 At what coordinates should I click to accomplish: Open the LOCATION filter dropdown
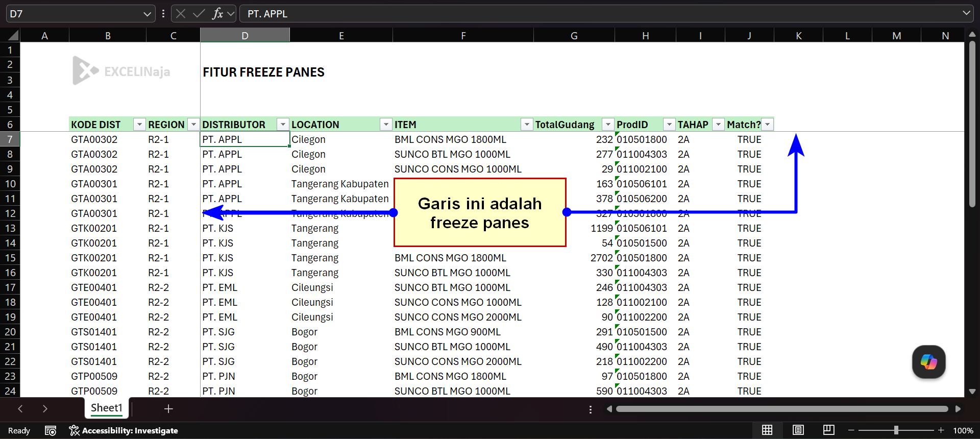coord(386,125)
